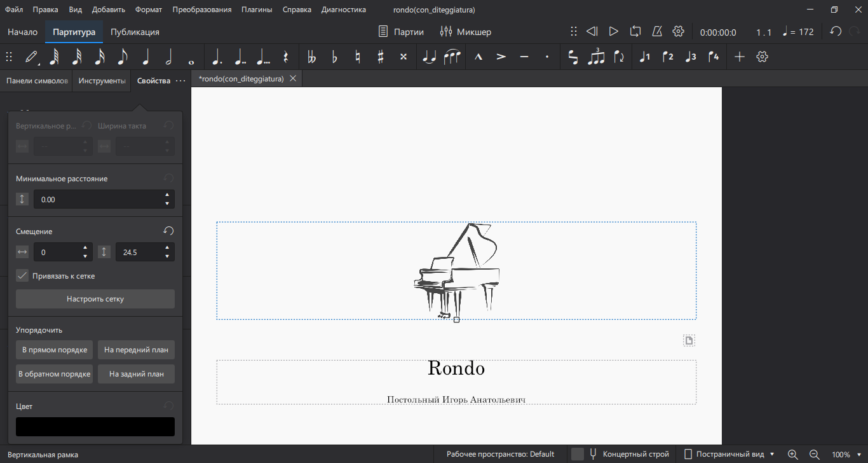Increase horizontal offset value
868x463 pixels.
click(x=85, y=248)
